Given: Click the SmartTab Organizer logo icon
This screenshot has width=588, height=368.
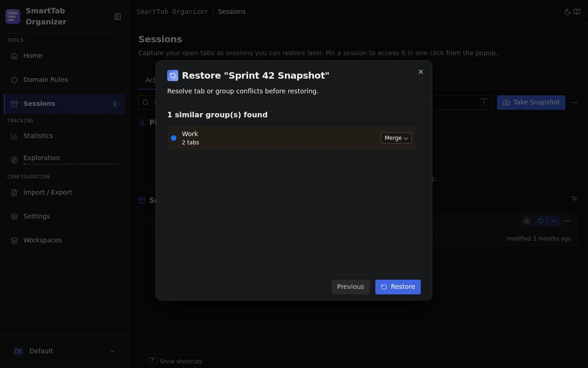Looking at the screenshot, I should 13,17.
